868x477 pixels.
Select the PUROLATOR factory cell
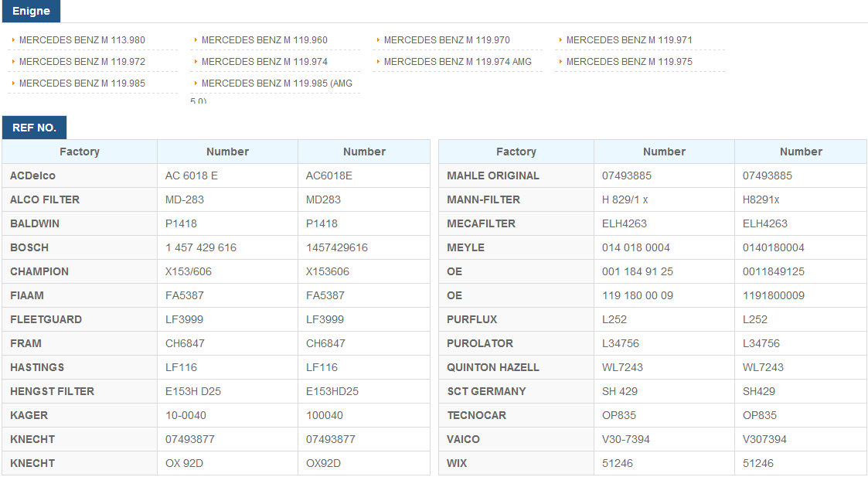(516, 343)
